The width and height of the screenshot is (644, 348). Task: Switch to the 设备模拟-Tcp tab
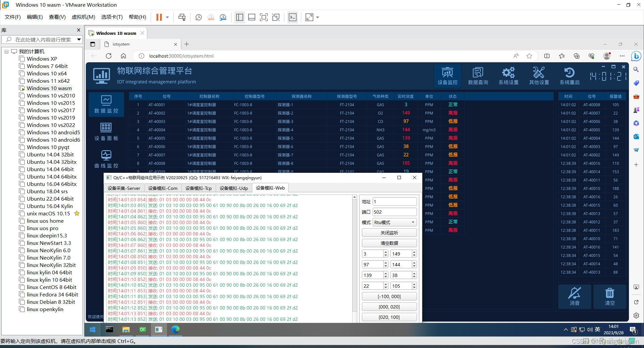pos(199,188)
